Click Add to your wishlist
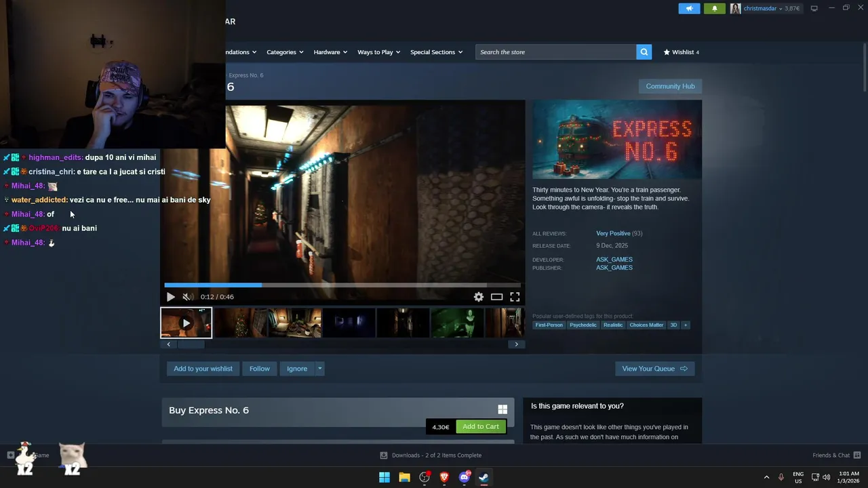Image resolution: width=868 pixels, height=488 pixels. pyautogui.click(x=203, y=369)
